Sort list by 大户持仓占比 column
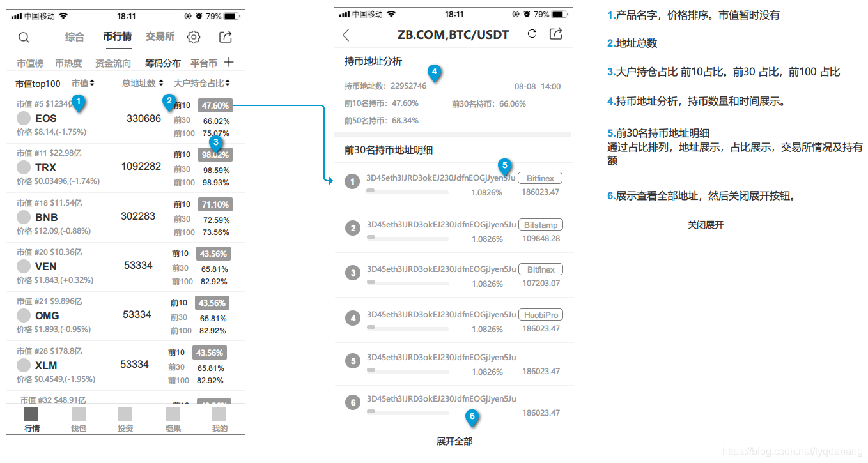This screenshot has width=868, height=463. click(202, 83)
